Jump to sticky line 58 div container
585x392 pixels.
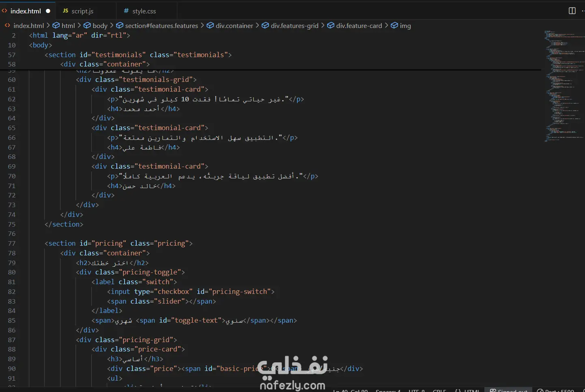(105, 64)
